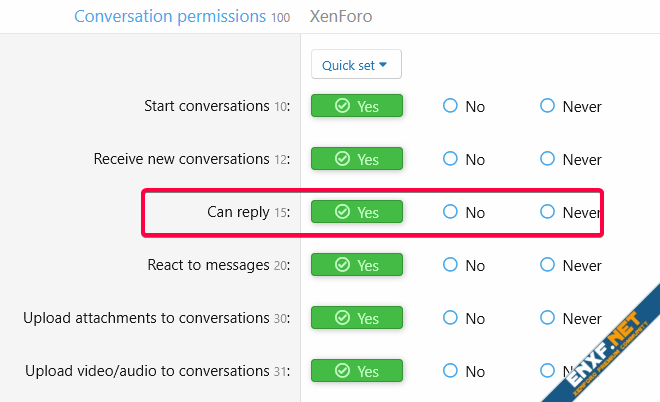The width and height of the screenshot is (660, 402).
Task: Set Start conversations to Never
Action: 547,106
